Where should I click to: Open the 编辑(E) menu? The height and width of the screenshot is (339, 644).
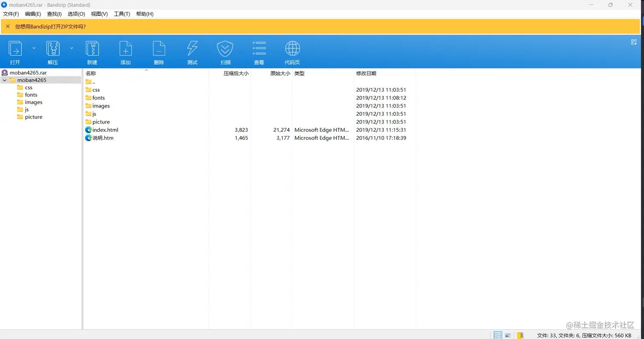(x=33, y=14)
